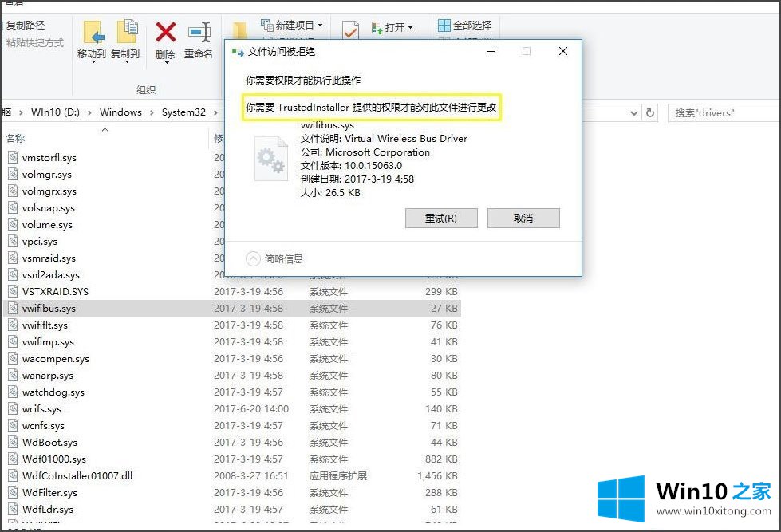Click the Move to dropdown arrow
This screenshot has height=532, width=781.
click(x=93, y=62)
